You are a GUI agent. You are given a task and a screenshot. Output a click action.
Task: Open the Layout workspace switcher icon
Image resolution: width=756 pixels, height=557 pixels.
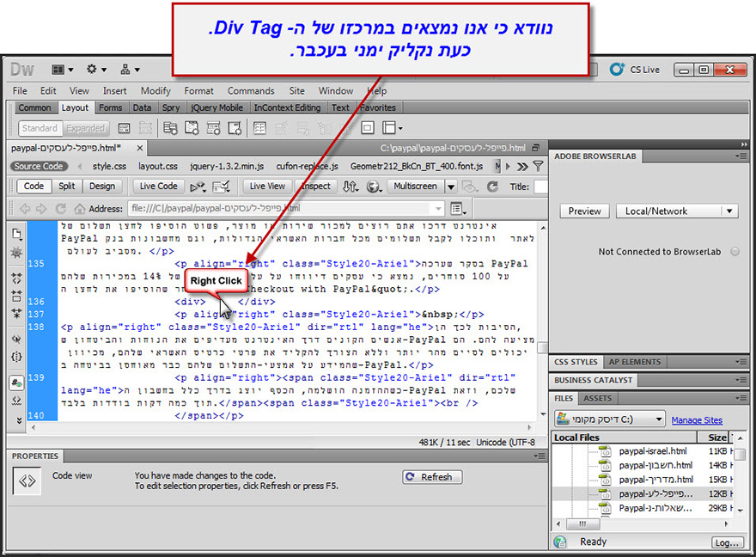tap(62, 70)
